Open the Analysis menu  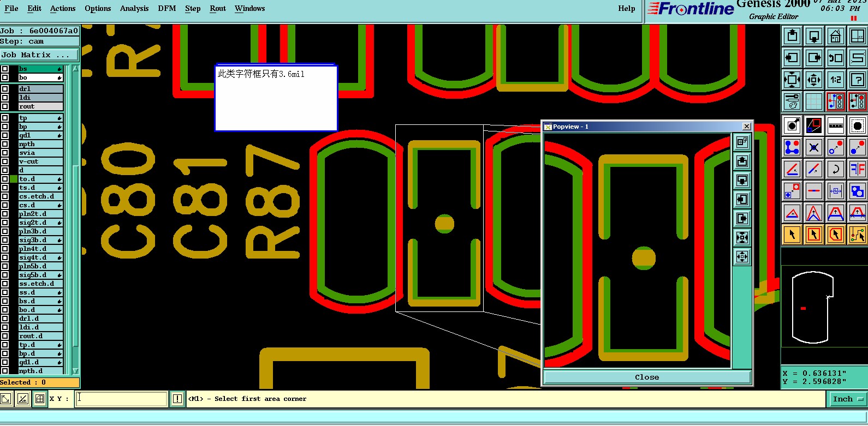click(134, 9)
